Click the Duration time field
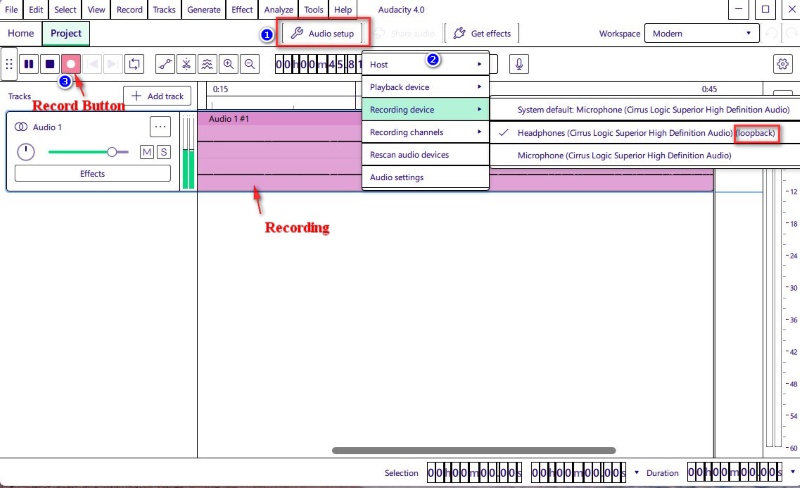Screen dimensions: 800x488 [735, 473]
